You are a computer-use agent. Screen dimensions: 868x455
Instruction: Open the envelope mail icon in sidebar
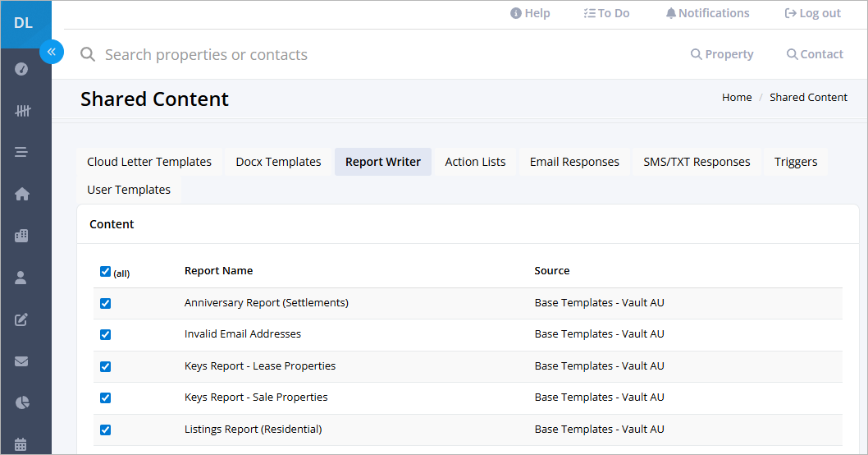pyautogui.click(x=21, y=361)
